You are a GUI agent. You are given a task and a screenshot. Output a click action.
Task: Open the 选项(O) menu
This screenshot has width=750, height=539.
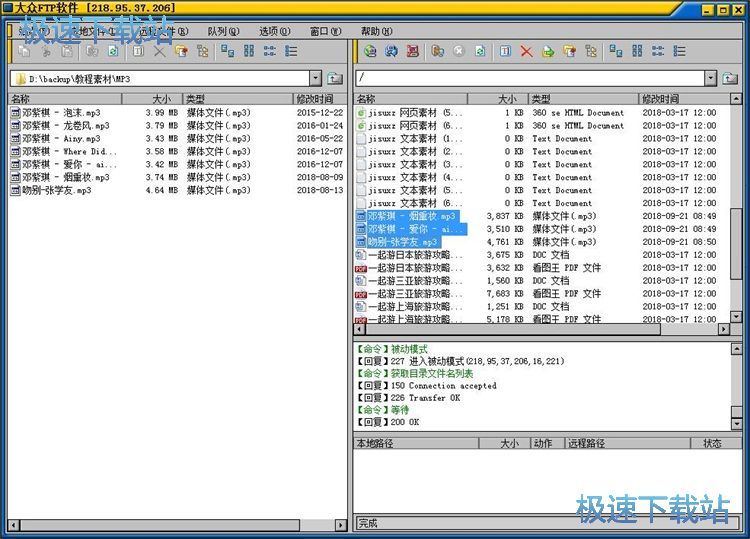tap(275, 32)
